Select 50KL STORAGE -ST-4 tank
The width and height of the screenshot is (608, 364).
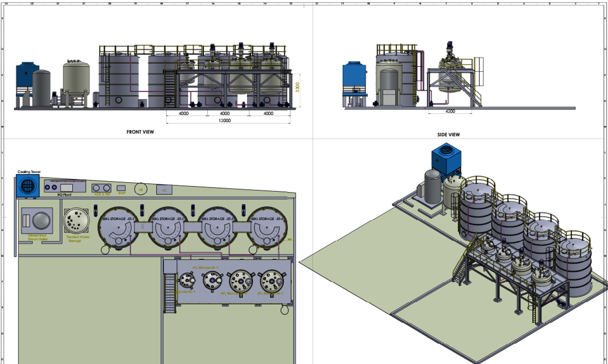click(x=267, y=228)
